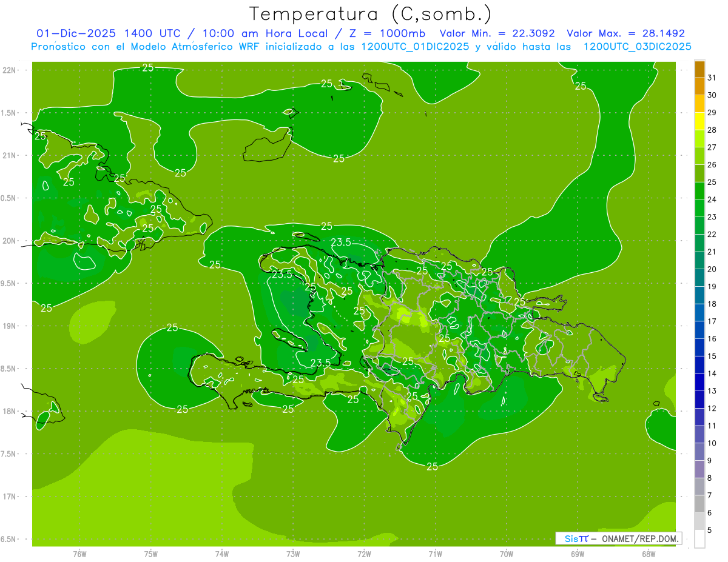Click the "71W" longitude label
728x562 pixels.
pos(435,554)
